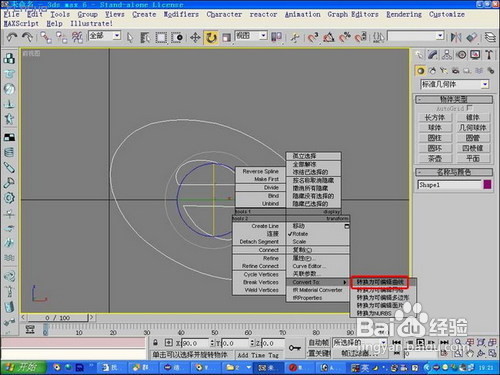The height and width of the screenshot is (375, 500).
Task: Switch to the Display command panel tab
Action: (x=475, y=55)
